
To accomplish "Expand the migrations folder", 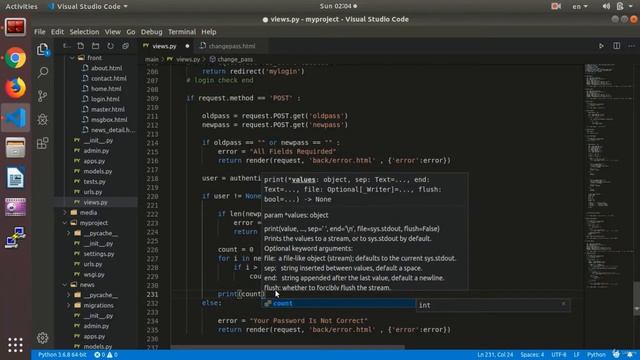I will 69,305.
